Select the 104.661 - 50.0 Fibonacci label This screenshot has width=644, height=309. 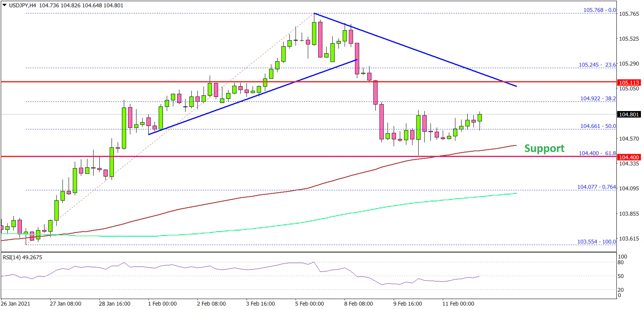pos(598,126)
